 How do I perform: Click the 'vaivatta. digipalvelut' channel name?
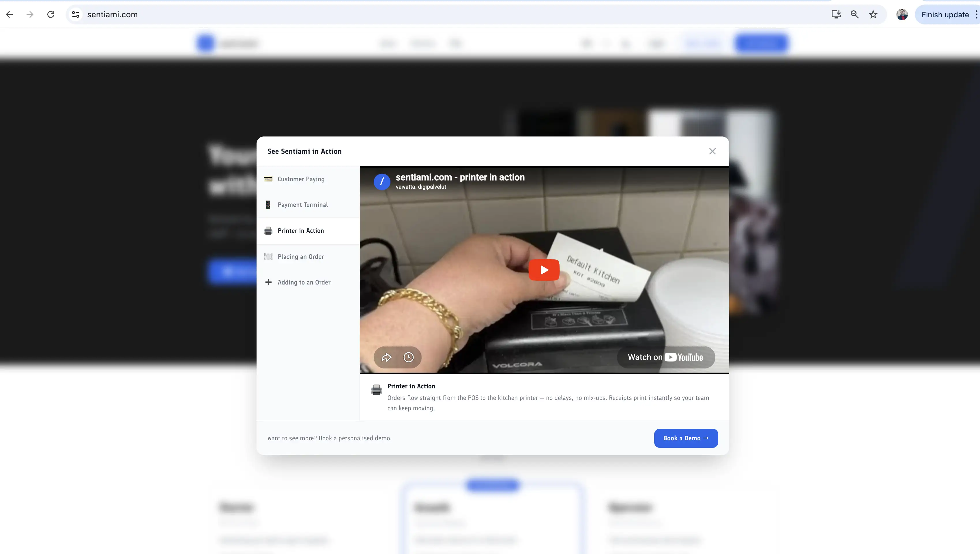click(421, 187)
